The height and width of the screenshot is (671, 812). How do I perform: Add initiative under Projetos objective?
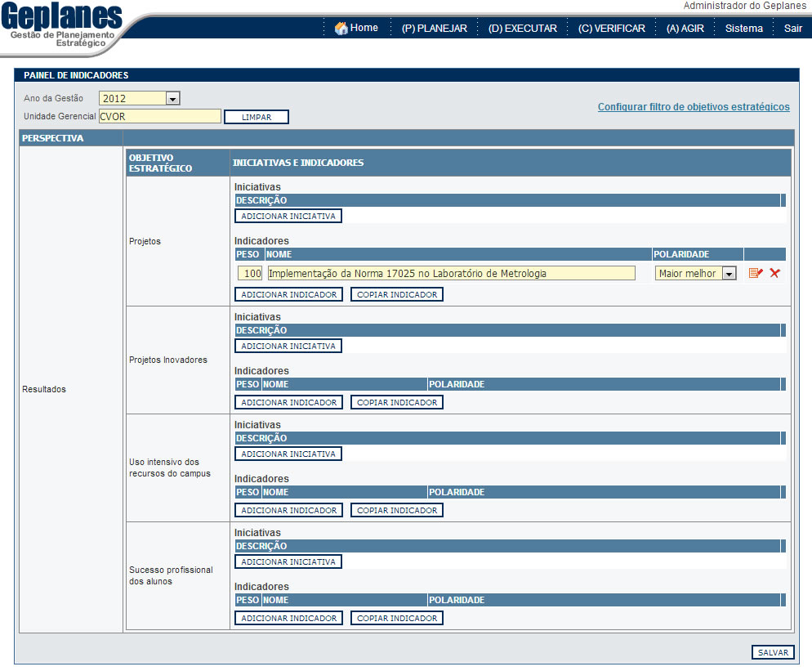coord(288,216)
